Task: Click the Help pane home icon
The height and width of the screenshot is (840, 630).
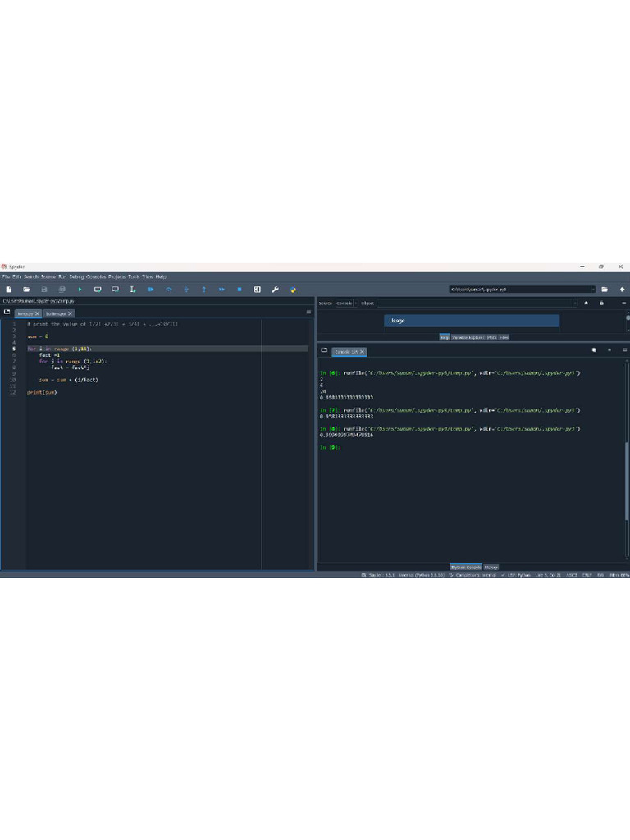Action: (586, 303)
